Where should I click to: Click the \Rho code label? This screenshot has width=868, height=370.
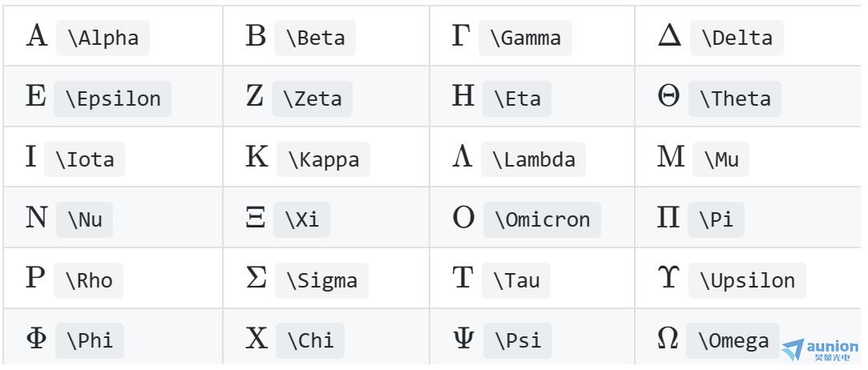[x=89, y=280]
